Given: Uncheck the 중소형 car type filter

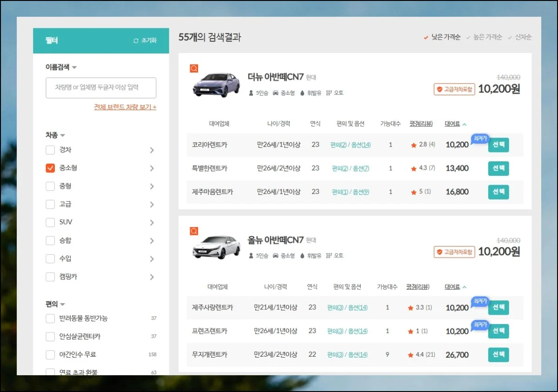Looking at the screenshot, I should click(x=50, y=168).
